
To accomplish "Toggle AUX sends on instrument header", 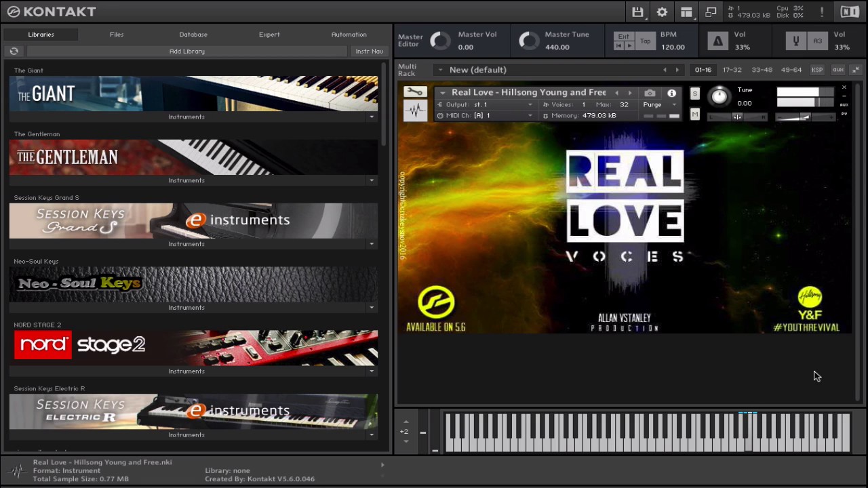I will pyautogui.click(x=844, y=105).
